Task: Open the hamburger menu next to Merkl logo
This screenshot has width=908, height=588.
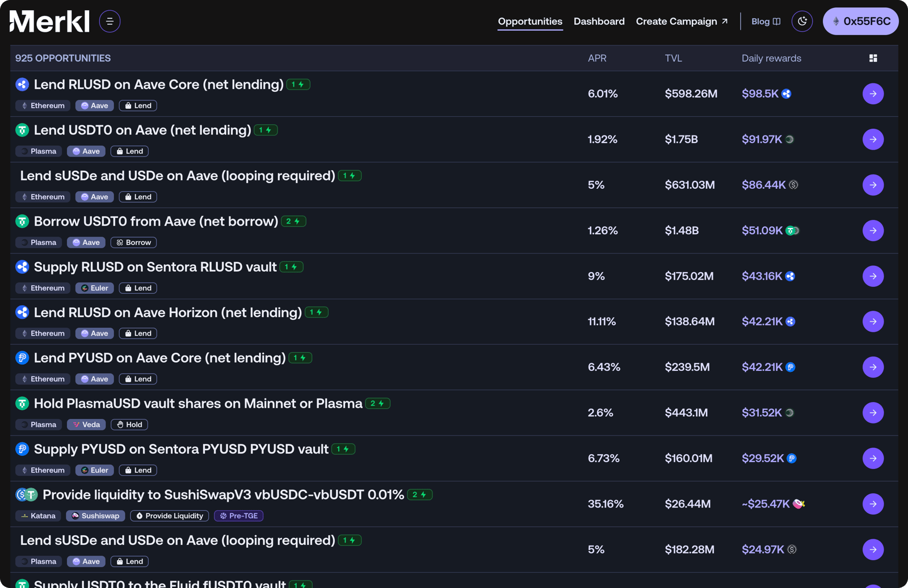Action: tap(110, 22)
